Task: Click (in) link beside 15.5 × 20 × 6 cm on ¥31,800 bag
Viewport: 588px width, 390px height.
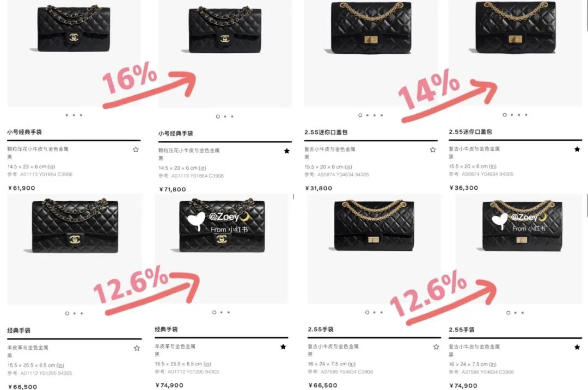Action: coord(348,166)
